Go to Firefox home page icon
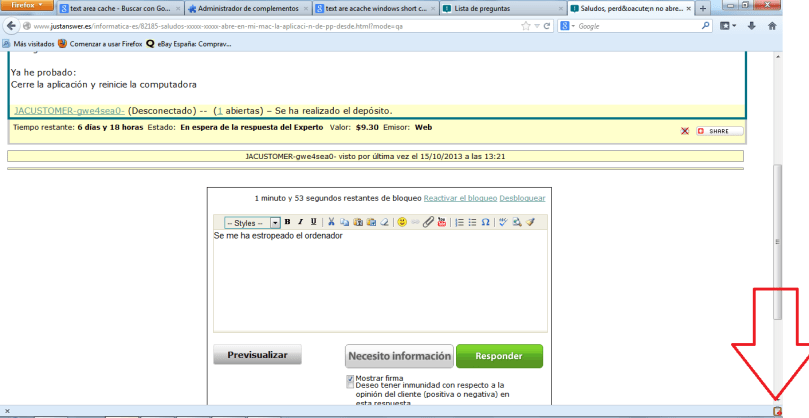The width and height of the screenshot is (809, 418). click(x=771, y=26)
